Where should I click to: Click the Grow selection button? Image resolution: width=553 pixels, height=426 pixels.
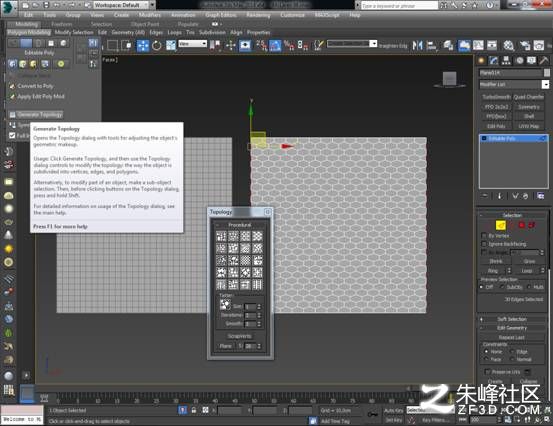pyautogui.click(x=529, y=261)
